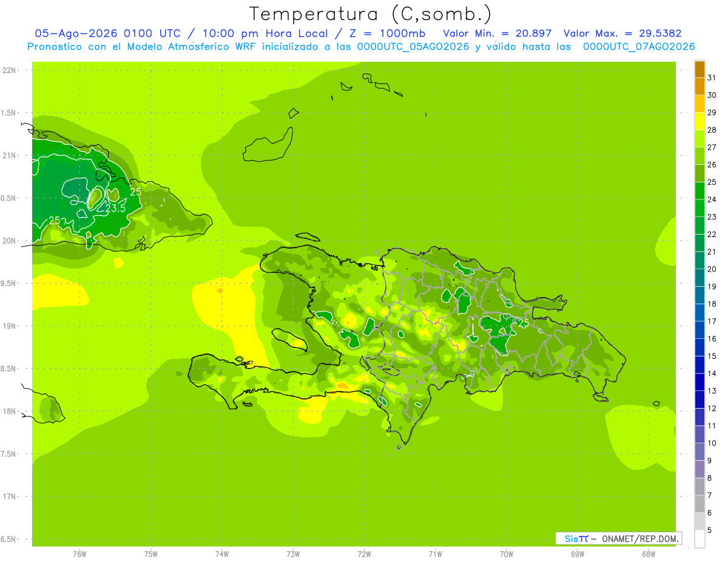Click legend value 14 on the color scale
Image resolution: width=728 pixels, height=562 pixels.
click(x=712, y=373)
